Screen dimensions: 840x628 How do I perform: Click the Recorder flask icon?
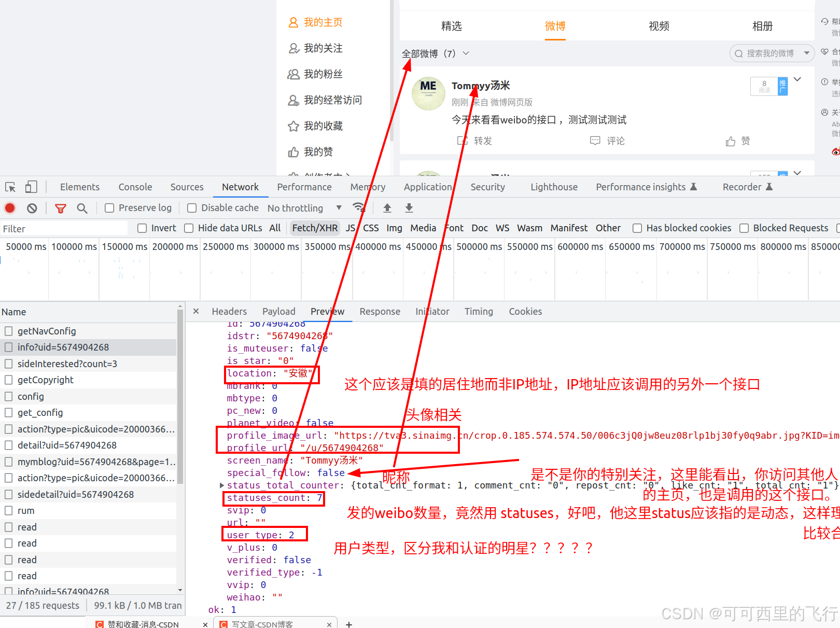pos(769,187)
